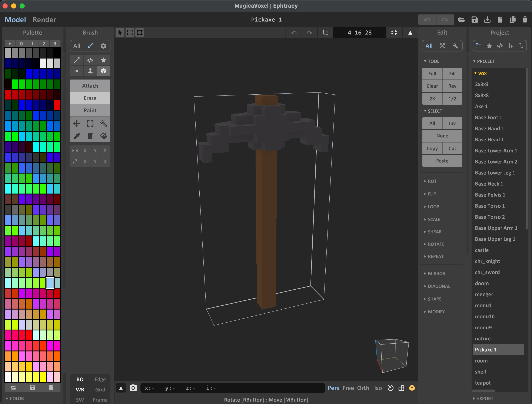This screenshot has height=404, width=532.
Task: Select the single voxel brush icon
Action: 77,71
